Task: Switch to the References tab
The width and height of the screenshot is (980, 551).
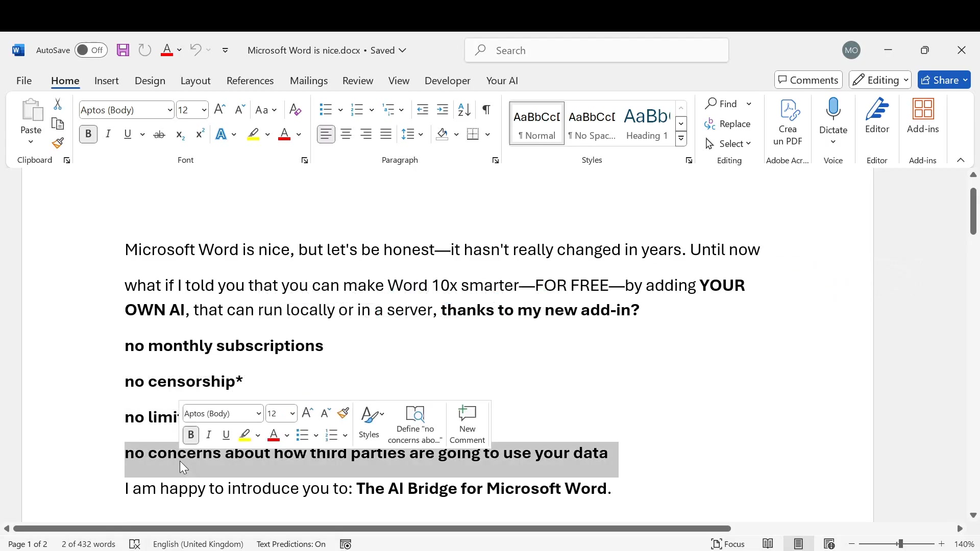Action: (x=250, y=81)
